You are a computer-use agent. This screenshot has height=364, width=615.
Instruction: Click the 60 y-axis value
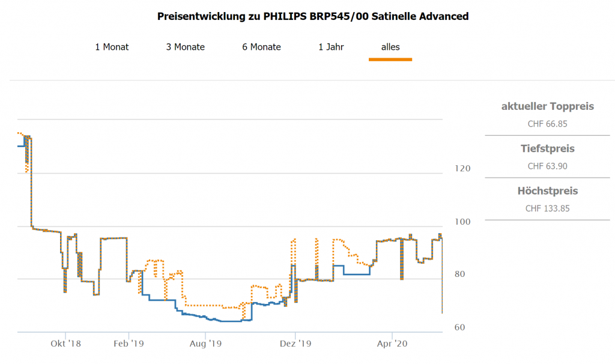pos(459,327)
